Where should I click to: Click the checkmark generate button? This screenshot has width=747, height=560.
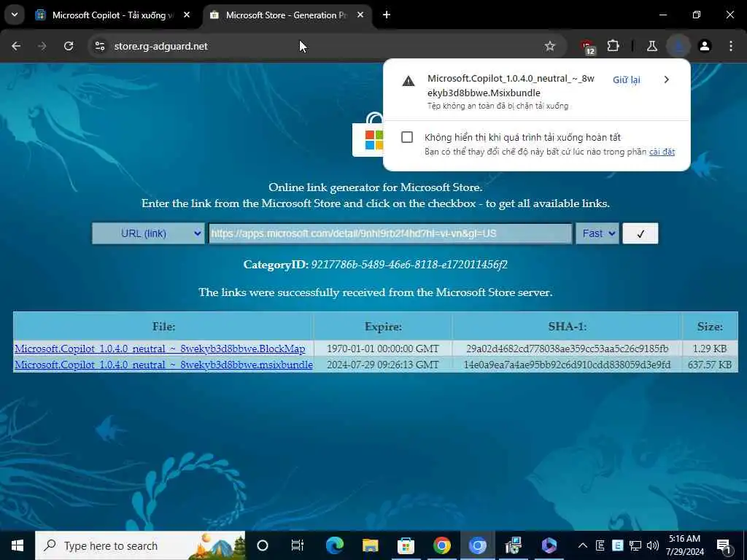point(640,233)
